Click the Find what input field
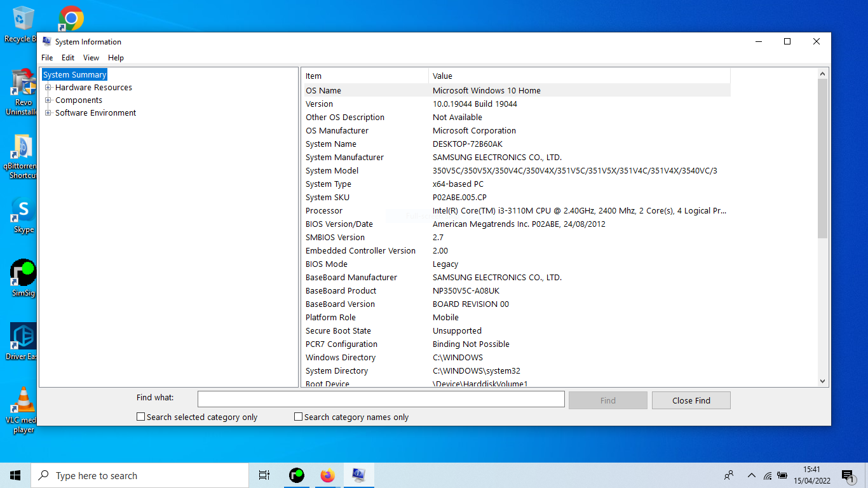Viewport: 868px width, 488px height. click(x=381, y=399)
